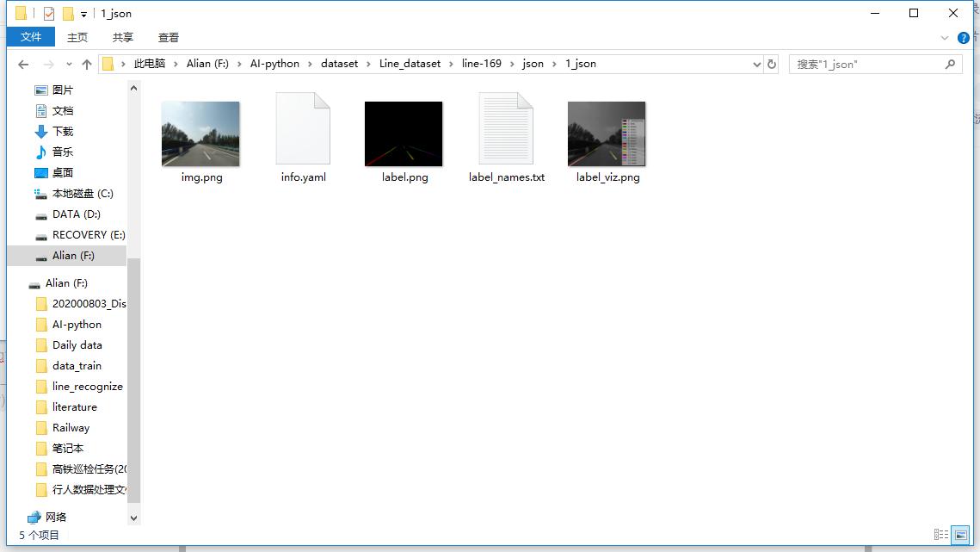Collapse the ribbon with the chevron arrow
This screenshot has height=552, width=980.
pos(945,37)
